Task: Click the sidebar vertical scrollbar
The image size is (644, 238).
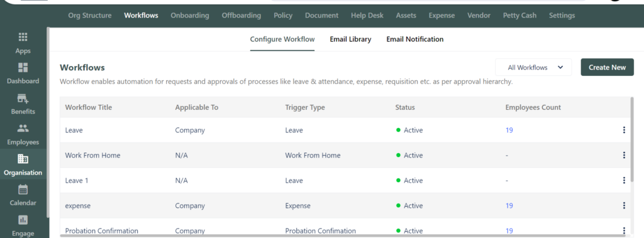Action: 48,122
